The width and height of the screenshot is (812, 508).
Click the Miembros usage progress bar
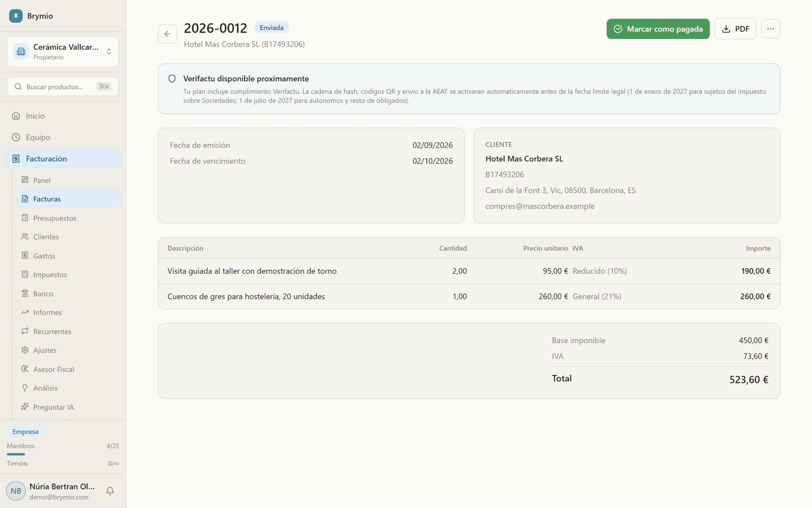63,454
